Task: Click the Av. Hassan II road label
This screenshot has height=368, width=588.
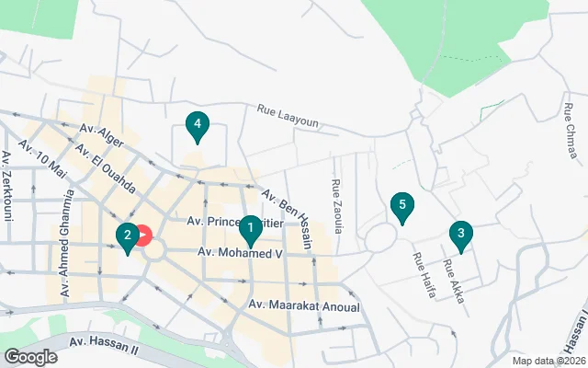Action: (104, 346)
